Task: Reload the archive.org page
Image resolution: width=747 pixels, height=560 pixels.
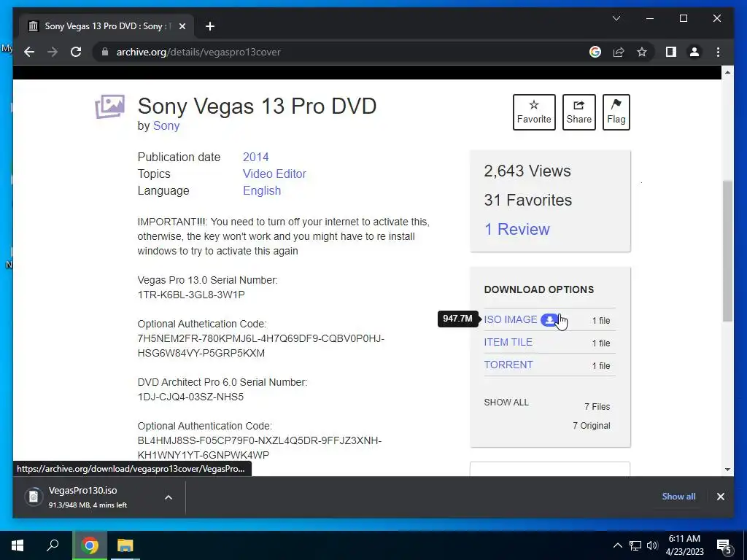Action: tap(76, 52)
